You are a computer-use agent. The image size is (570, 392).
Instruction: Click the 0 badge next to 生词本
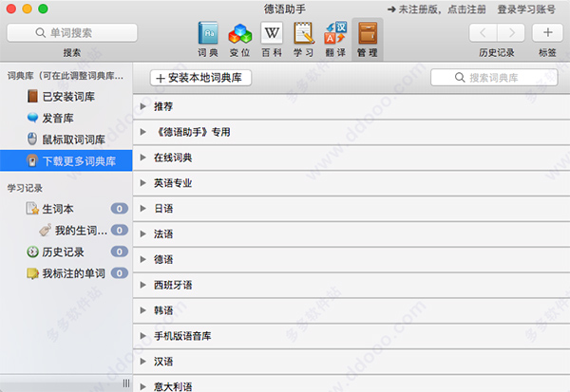click(120, 209)
